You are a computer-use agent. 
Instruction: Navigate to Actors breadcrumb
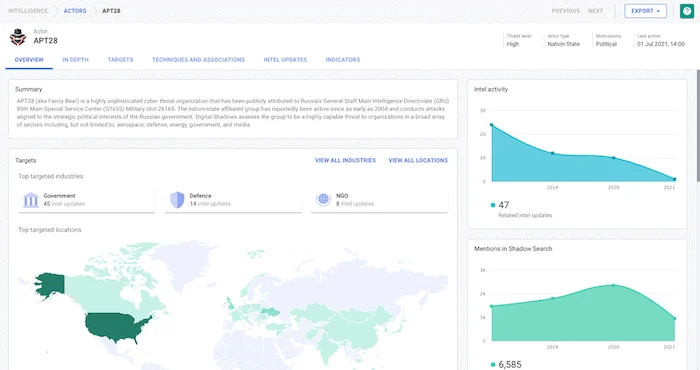point(75,11)
